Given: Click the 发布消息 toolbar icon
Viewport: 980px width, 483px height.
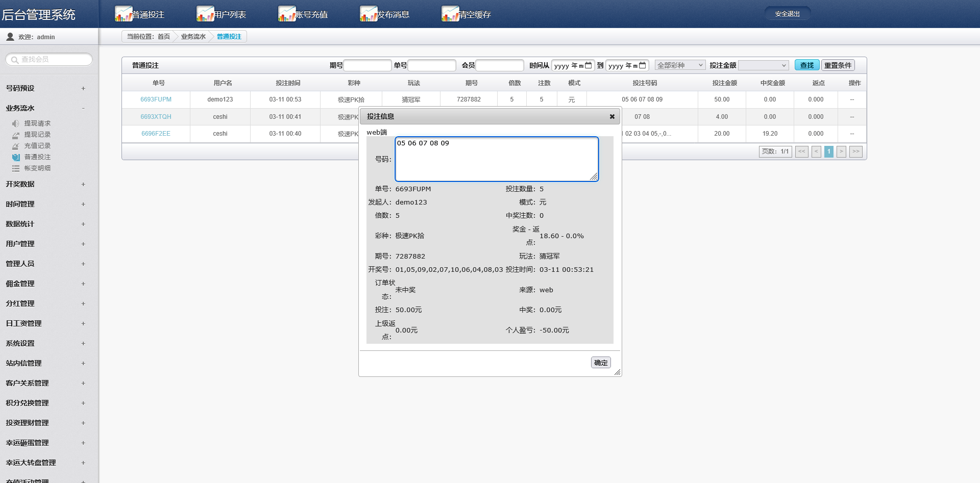Looking at the screenshot, I should (369, 14).
